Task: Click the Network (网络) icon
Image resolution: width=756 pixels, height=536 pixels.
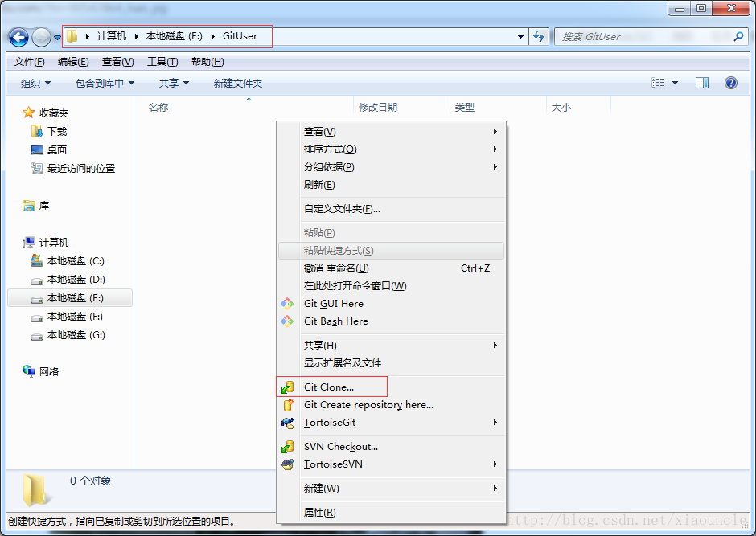Action: (x=29, y=370)
